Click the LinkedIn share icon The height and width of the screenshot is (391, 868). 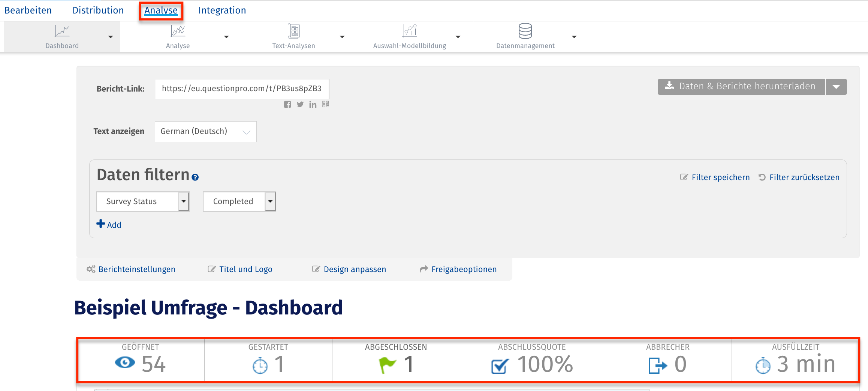point(313,105)
